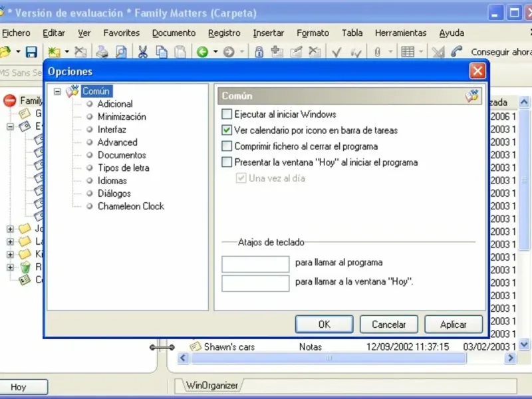Click the add record plus icon
532x399 pixels.
pos(277,52)
